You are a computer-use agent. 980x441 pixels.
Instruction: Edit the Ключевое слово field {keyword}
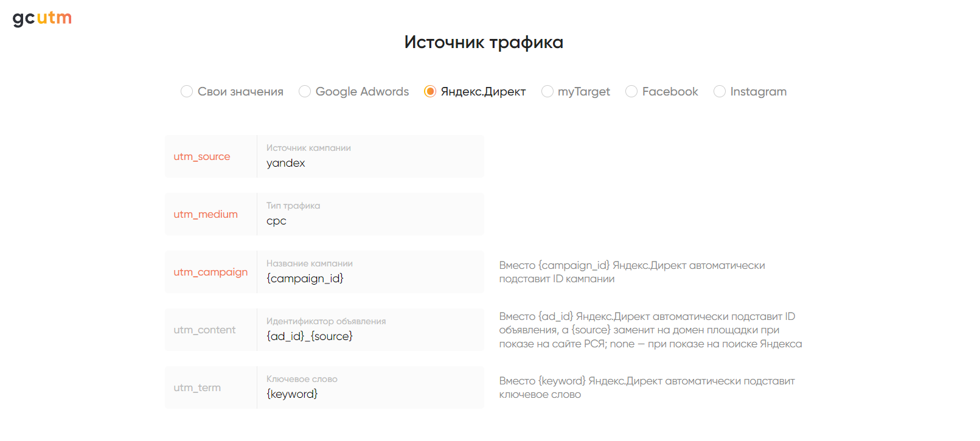click(x=370, y=387)
